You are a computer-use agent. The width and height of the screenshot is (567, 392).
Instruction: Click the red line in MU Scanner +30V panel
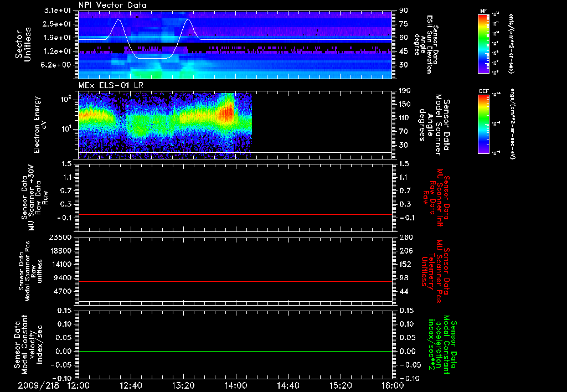pos(235,214)
